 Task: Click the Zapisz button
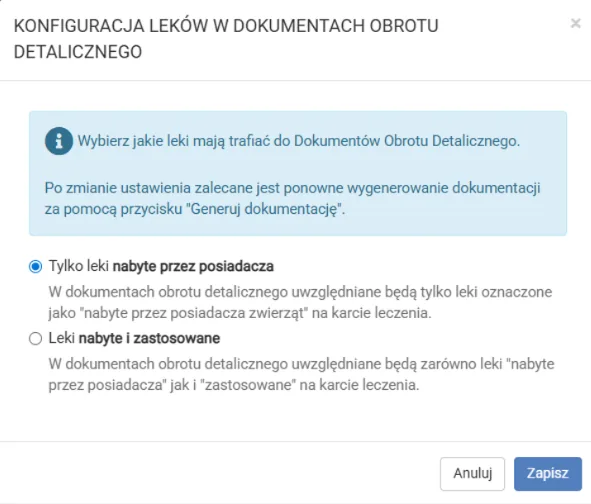[548, 474]
